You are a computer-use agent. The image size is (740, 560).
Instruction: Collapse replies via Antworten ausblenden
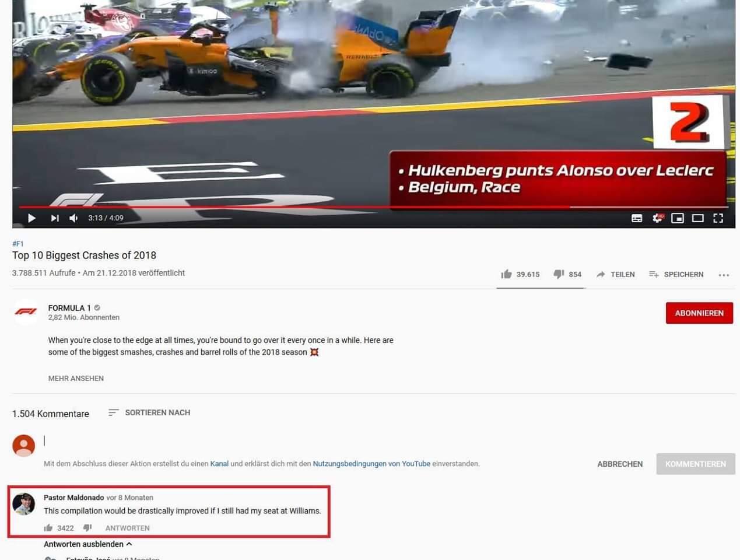[x=88, y=544]
